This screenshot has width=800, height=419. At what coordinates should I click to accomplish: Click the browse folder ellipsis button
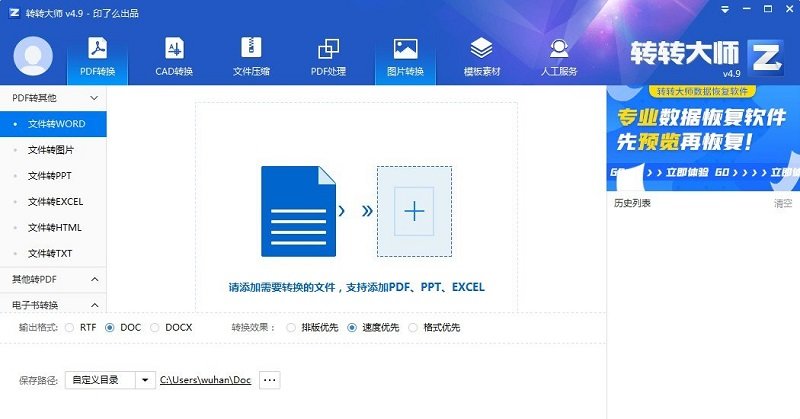tap(270, 380)
